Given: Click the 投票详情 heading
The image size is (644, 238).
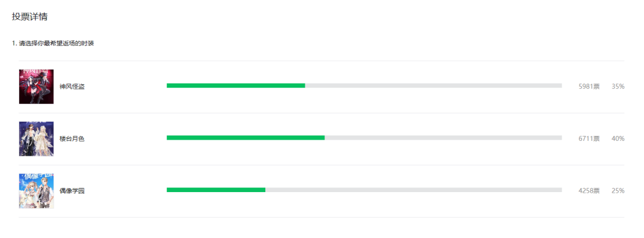Looking at the screenshot, I should pyautogui.click(x=30, y=17).
